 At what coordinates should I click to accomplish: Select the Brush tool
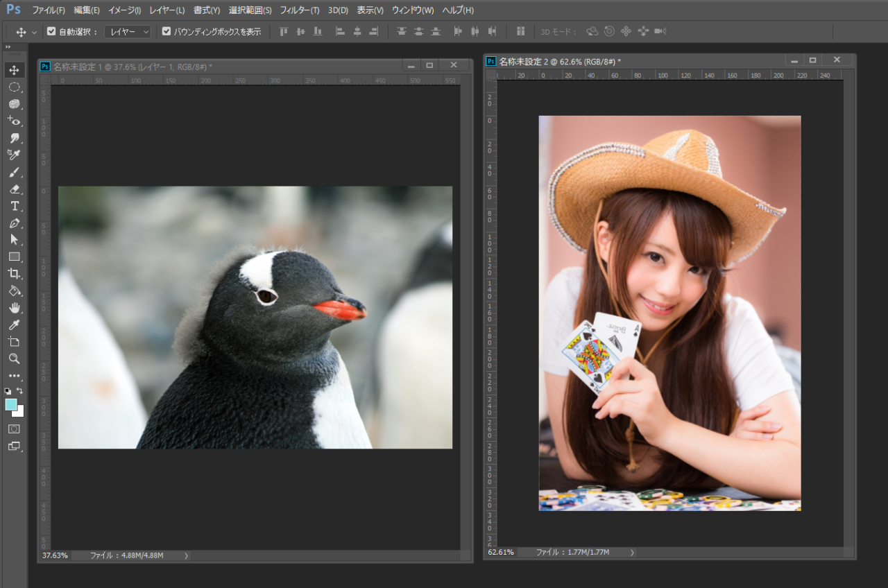pyautogui.click(x=15, y=172)
